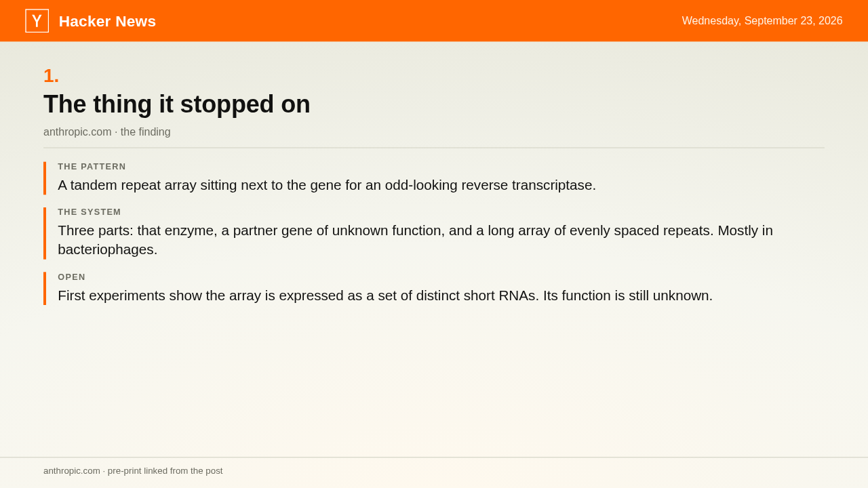Open footer anthropic.com link
The height and width of the screenshot is (488, 868).
[x=72, y=471]
